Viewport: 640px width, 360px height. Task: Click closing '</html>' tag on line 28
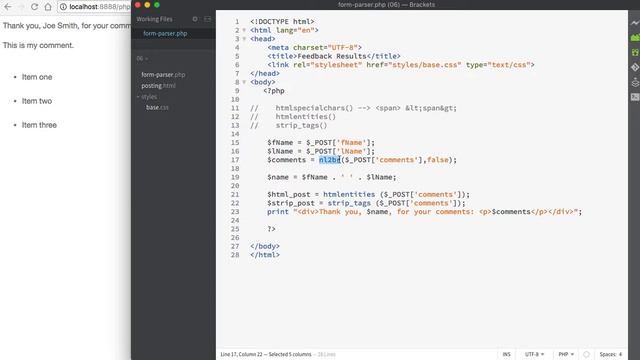[265, 255]
